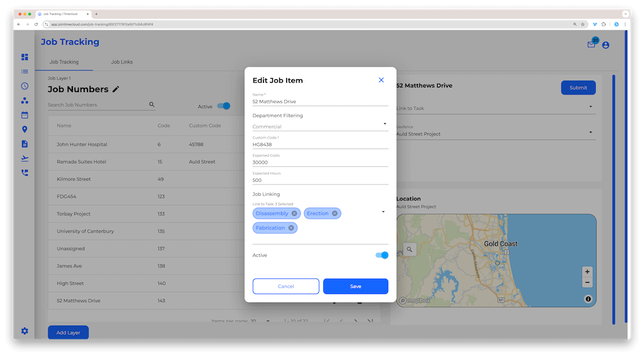644x357 pixels.
Task: Select the Job Tracking Timecloud browser tab
Action: point(62,14)
